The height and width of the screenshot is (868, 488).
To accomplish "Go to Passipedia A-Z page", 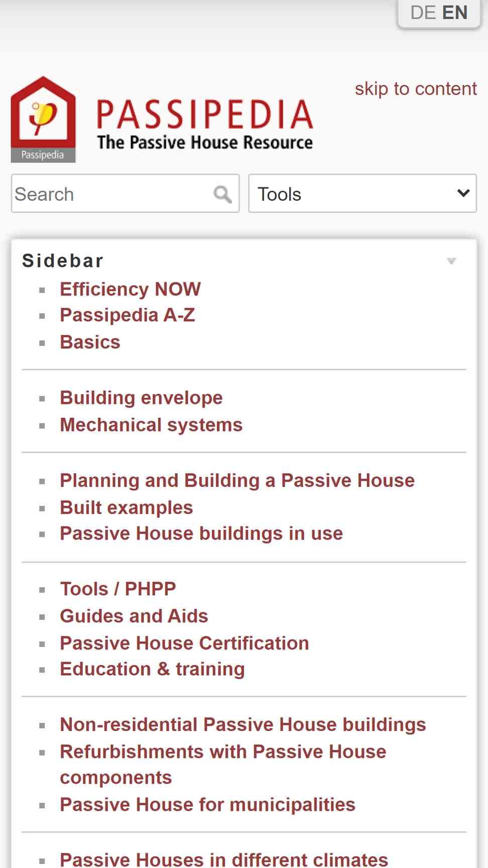I will click(128, 315).
